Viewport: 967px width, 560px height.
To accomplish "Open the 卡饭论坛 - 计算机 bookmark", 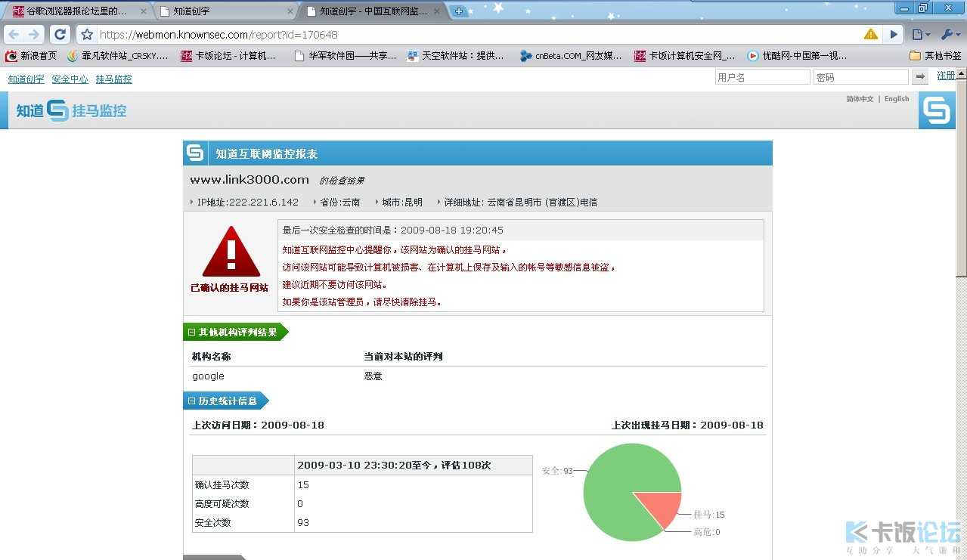I will [x=229, y=56].
